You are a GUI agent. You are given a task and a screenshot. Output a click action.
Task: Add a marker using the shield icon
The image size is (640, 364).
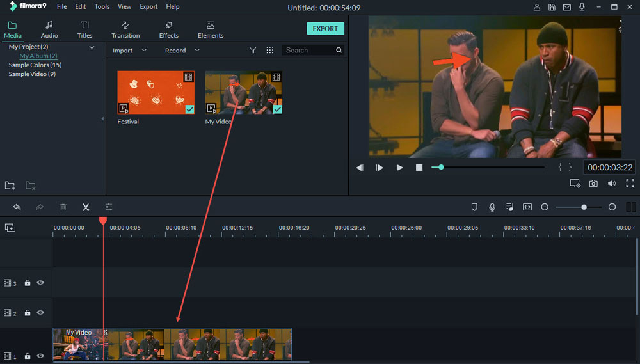(x=474, y=207)
